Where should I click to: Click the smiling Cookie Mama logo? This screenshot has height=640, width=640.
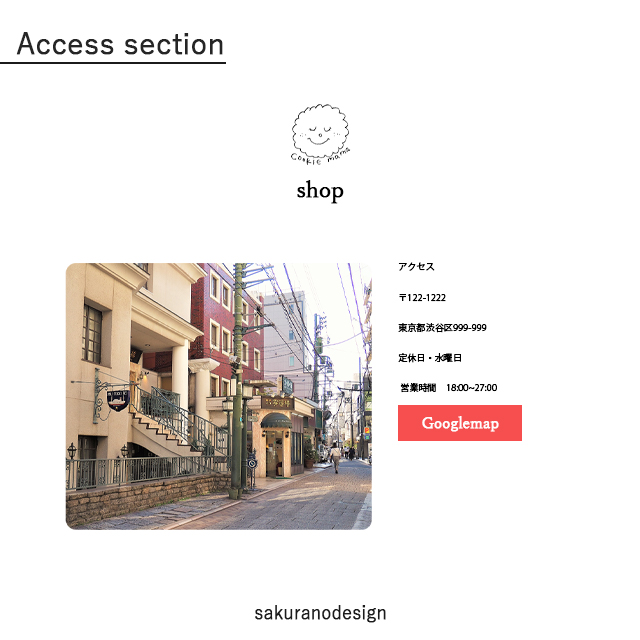pyautogui.click(x=320, y=134)
